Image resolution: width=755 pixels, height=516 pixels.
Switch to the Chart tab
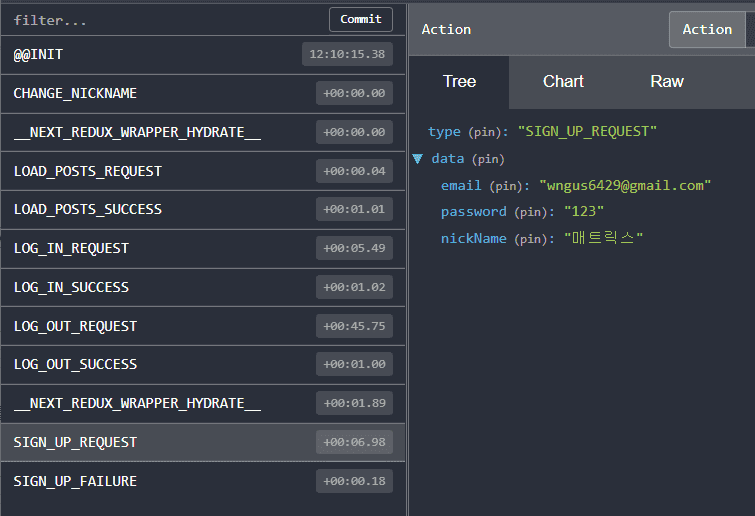563,81
